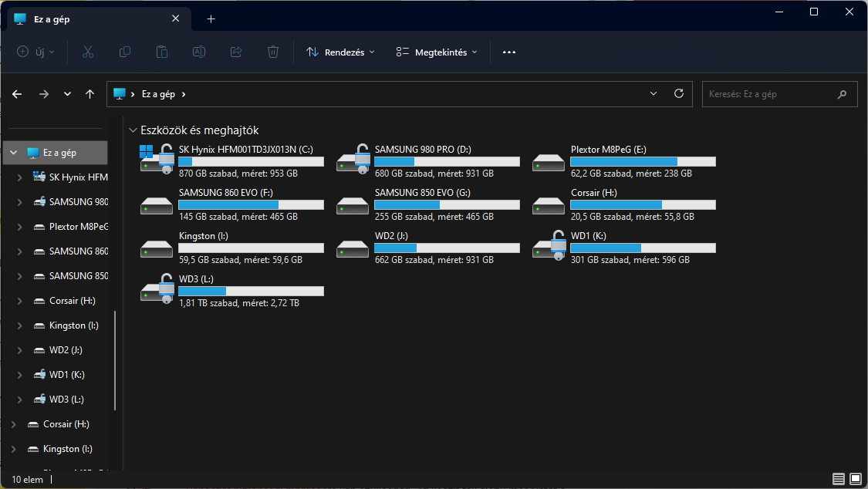The width and height of the screenshot is (868, 489).
Task: Click '20,5 GB szabad, méret: 55,8 GB' text
Action: point(632,217)
